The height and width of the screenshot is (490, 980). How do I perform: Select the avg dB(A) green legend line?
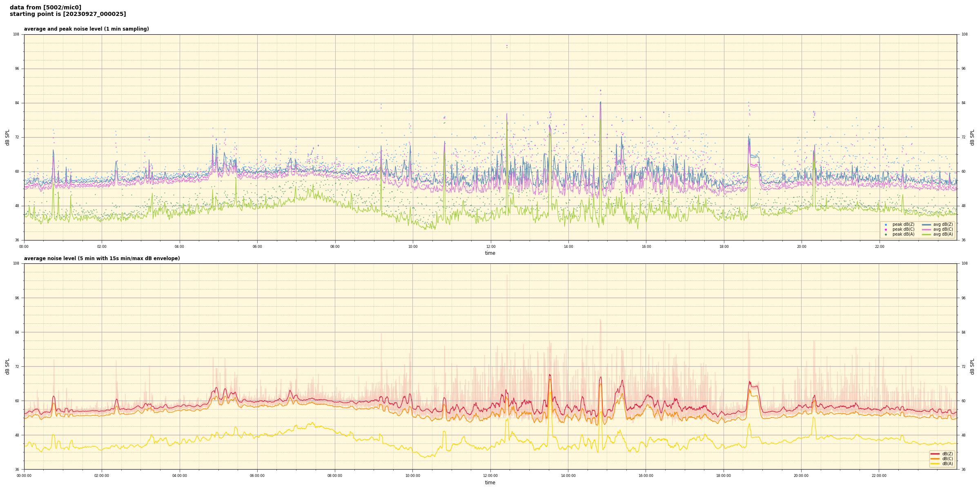click(x=927, y=234)
